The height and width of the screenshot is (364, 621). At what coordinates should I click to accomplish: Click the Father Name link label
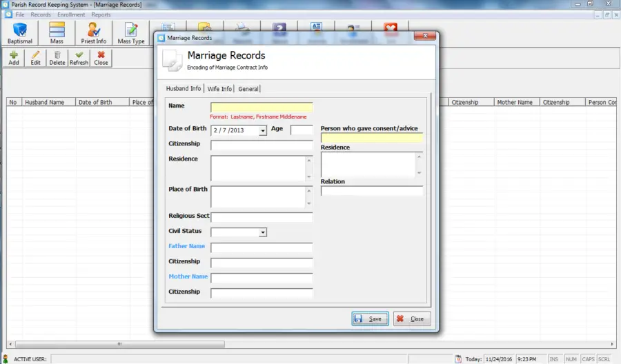tap(186, 246)
